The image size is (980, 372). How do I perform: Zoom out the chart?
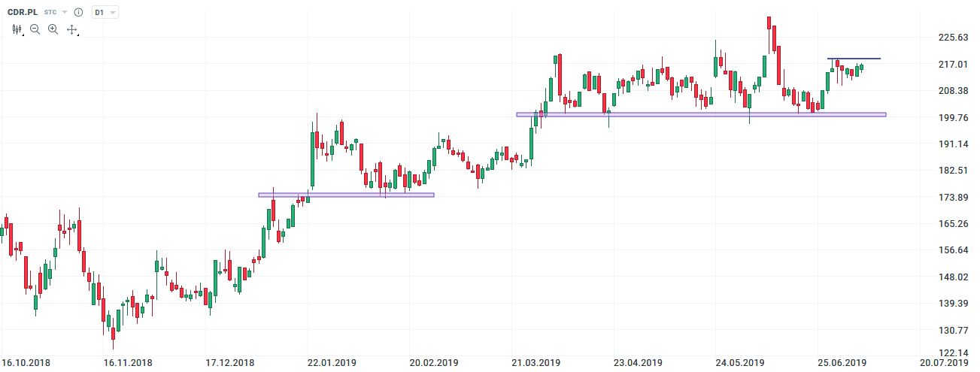35,29
